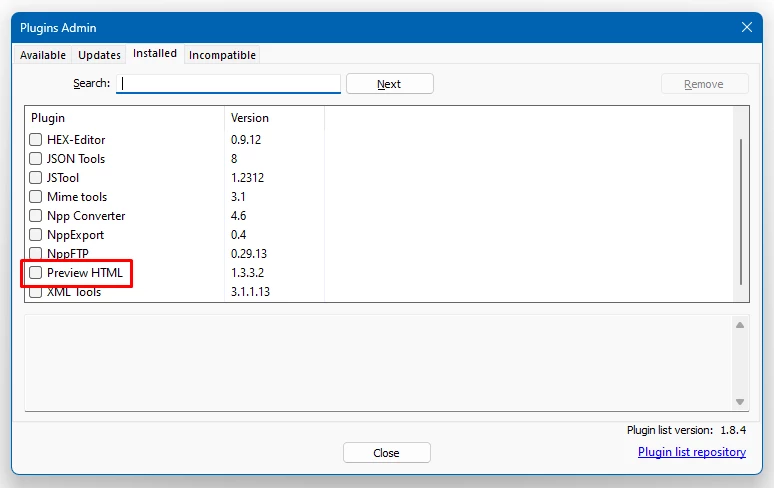Click the description pane scroll up arrow
This screenshot has width=774, height=488.
[740, 325]
